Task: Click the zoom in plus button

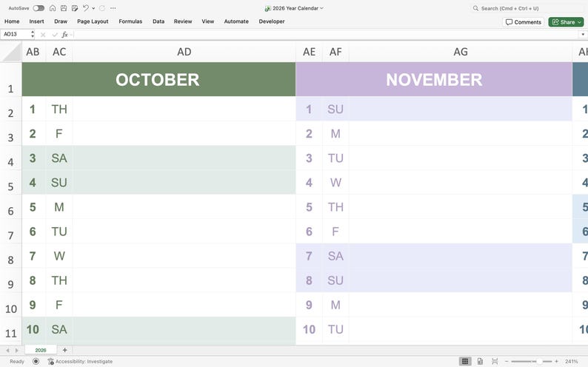Action: 556,361
